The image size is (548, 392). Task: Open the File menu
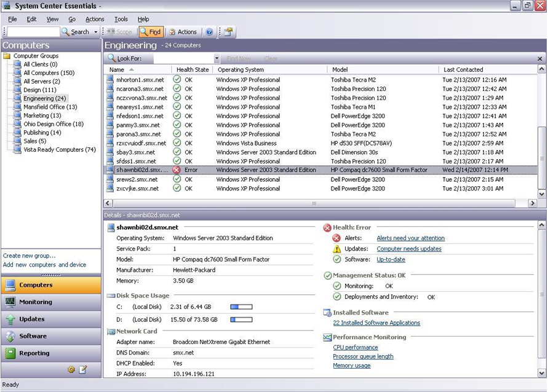[12, 19]
